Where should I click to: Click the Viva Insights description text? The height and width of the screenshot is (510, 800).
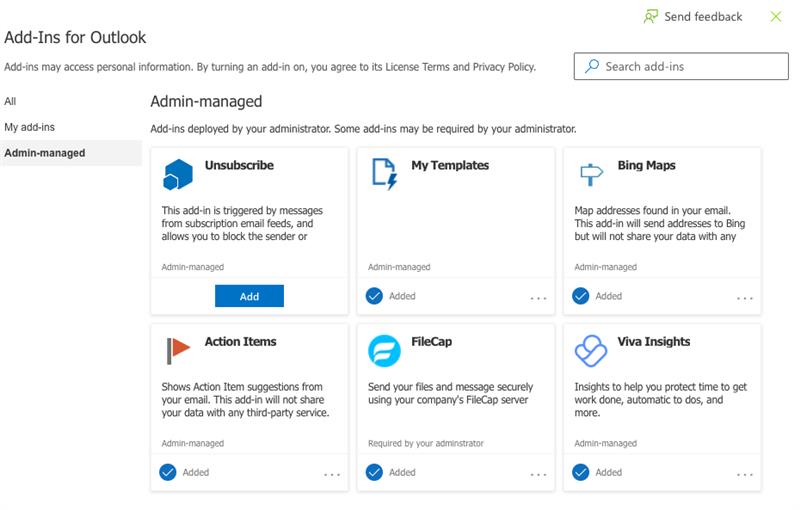[x=661, y=400]
